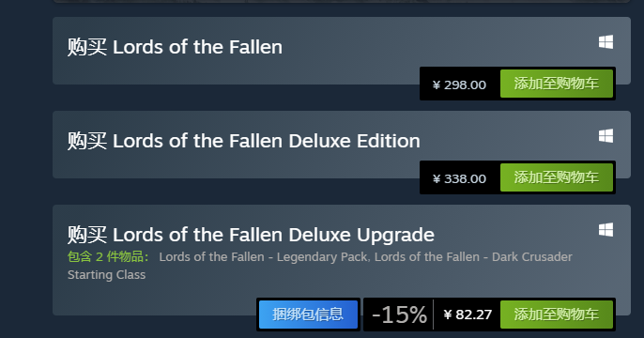Click the -15% discount badge
This screenshot has width=644, height=338.
(x=399, y=315)
